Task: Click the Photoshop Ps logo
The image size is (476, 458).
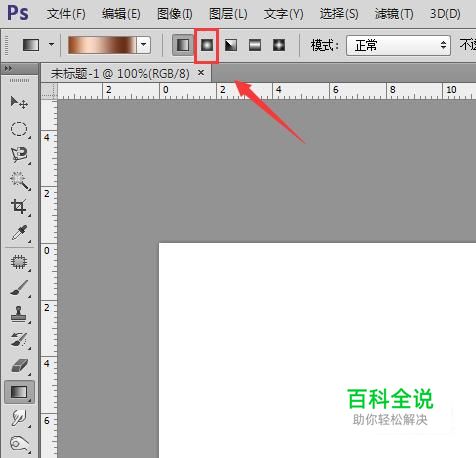Action: tap(18, 13)
